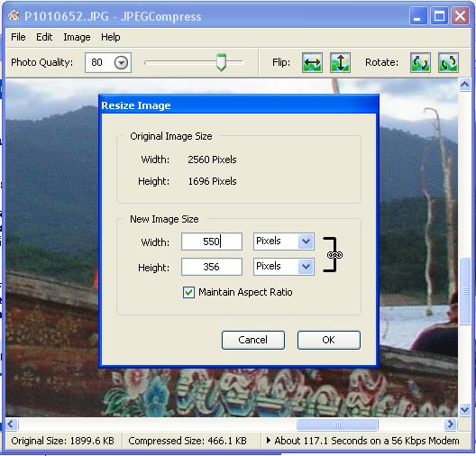Image resolution: width=476 pixels, height=456 pixels.
Task: Open the File menu
Action: point(18,37)
